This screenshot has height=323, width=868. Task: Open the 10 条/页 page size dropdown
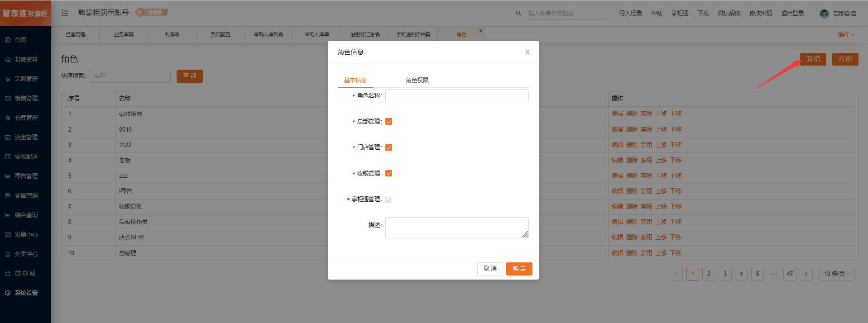[x=837, y=274]
